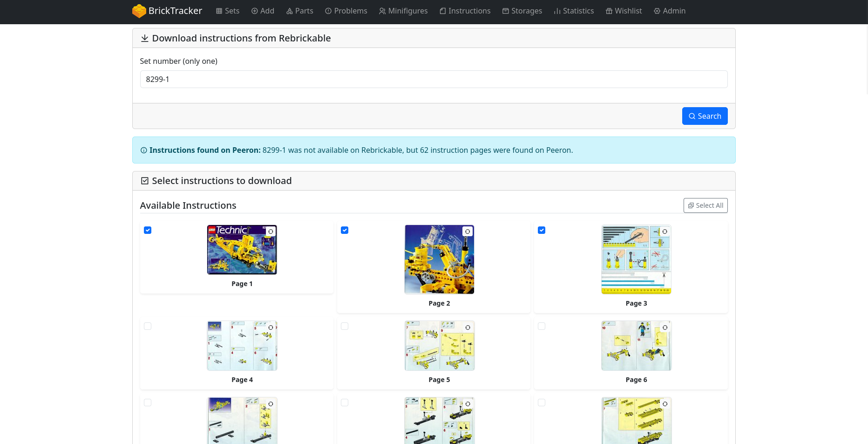Open the Page 2 instruction thumbnail
Screen dimensions: 868x444
pyautogui.click(x=439, y=260)
